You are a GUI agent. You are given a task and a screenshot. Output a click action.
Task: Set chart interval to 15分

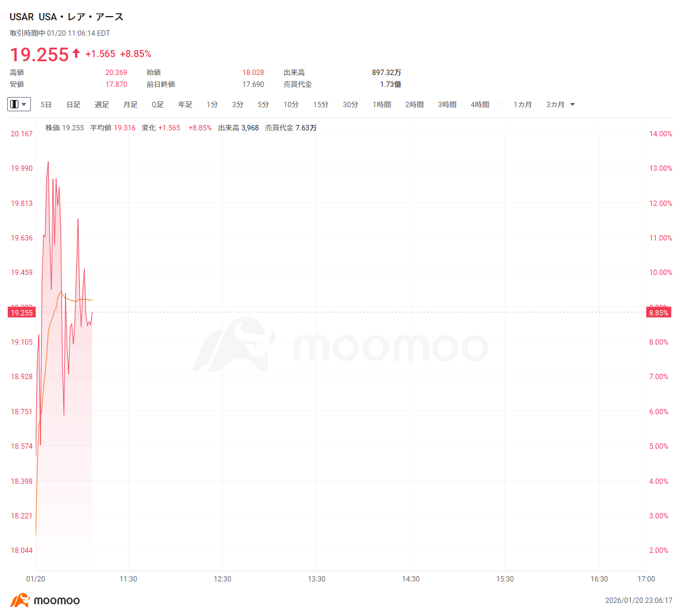tap(321, 105)
